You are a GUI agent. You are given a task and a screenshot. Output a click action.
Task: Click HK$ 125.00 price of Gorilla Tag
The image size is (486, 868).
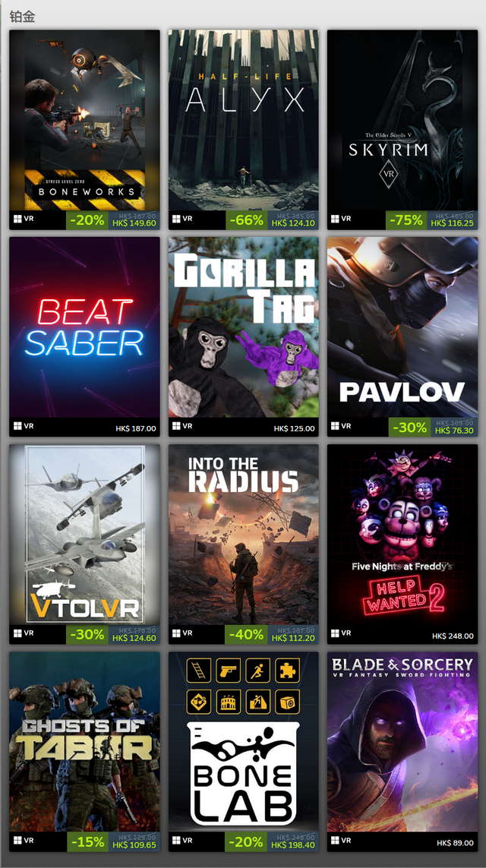pos(295,428)
